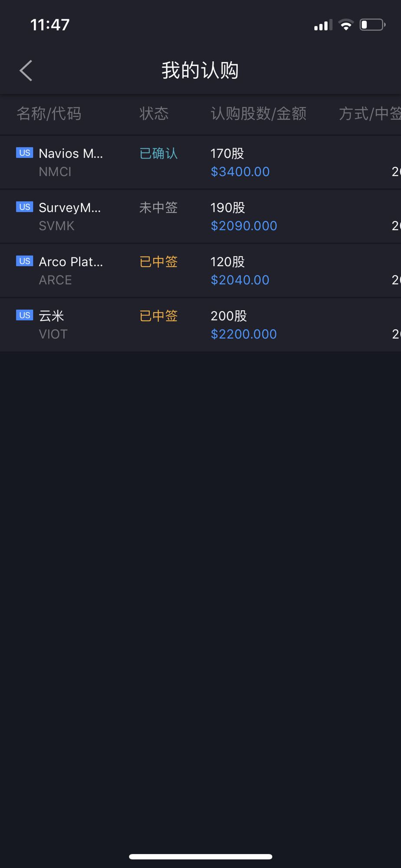401x868 pixels.
Task: Tap the $2200.000 amount for VIOT
Action: [x=243, y=334]
